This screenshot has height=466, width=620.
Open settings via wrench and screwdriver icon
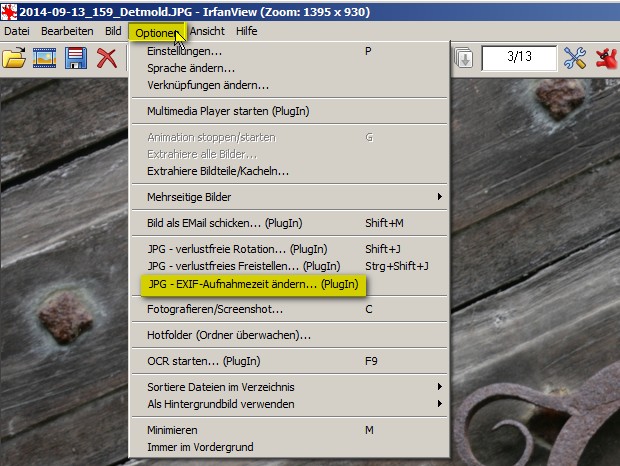[575, 58]
